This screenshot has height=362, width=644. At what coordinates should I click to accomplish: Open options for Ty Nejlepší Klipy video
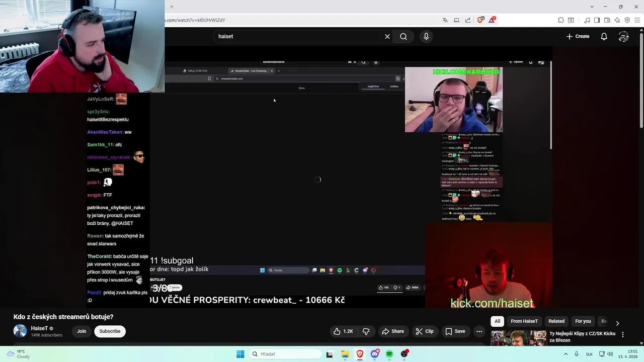click(623, 335)
